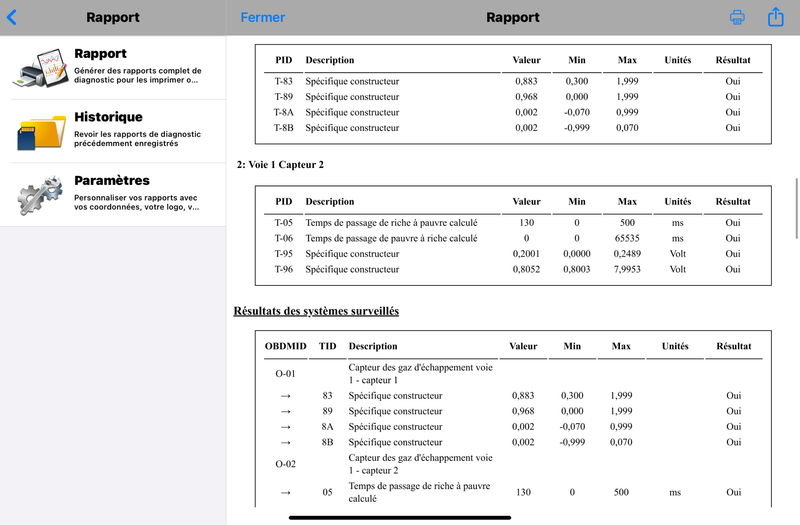Click the gears icon for Paramètres

40,194
